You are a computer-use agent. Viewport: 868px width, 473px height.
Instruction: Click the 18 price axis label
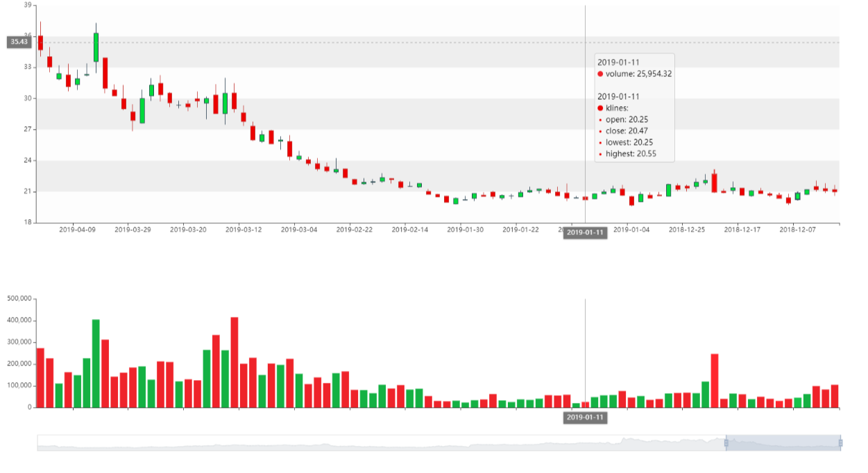(x=28, y=223)
